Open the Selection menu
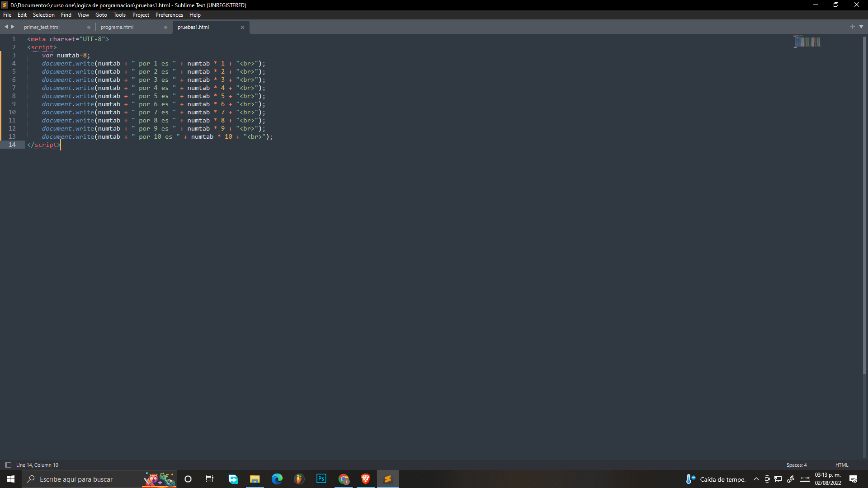Screen dimensions: 868x488 click(44, 15)
